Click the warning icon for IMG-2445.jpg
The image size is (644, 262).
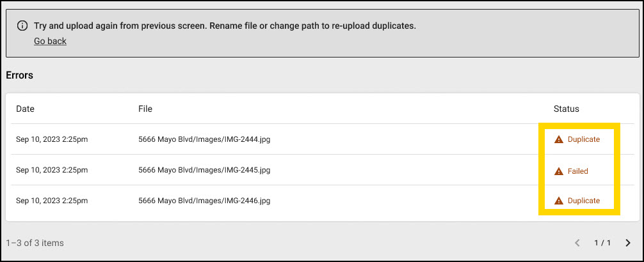pyautogui.click(x=559, y=171)
